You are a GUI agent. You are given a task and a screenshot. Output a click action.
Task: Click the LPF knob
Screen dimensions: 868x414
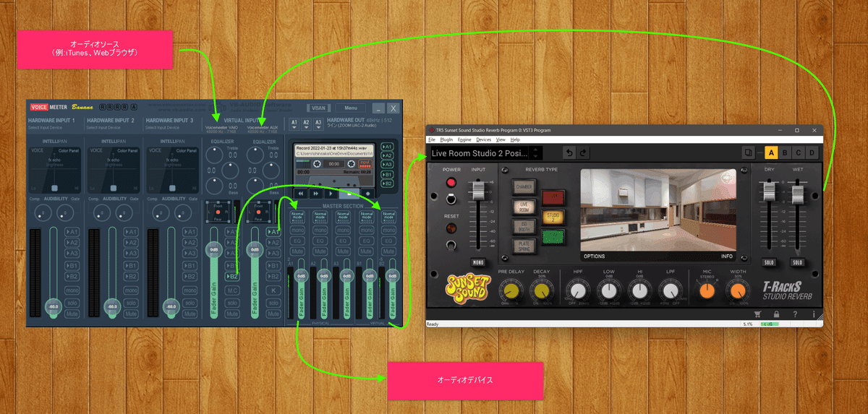(671, 291)
